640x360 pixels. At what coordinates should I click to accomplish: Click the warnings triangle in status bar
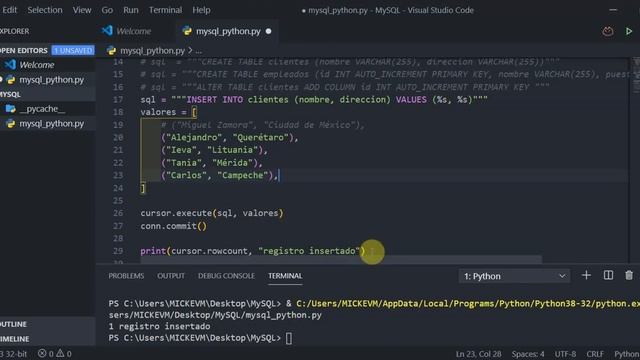[x=60, y=353]
